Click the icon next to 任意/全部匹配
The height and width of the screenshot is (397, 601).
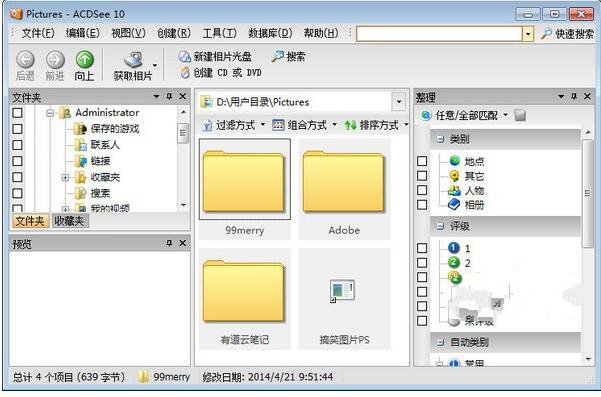pyautogui.click(x=520, y=115)
